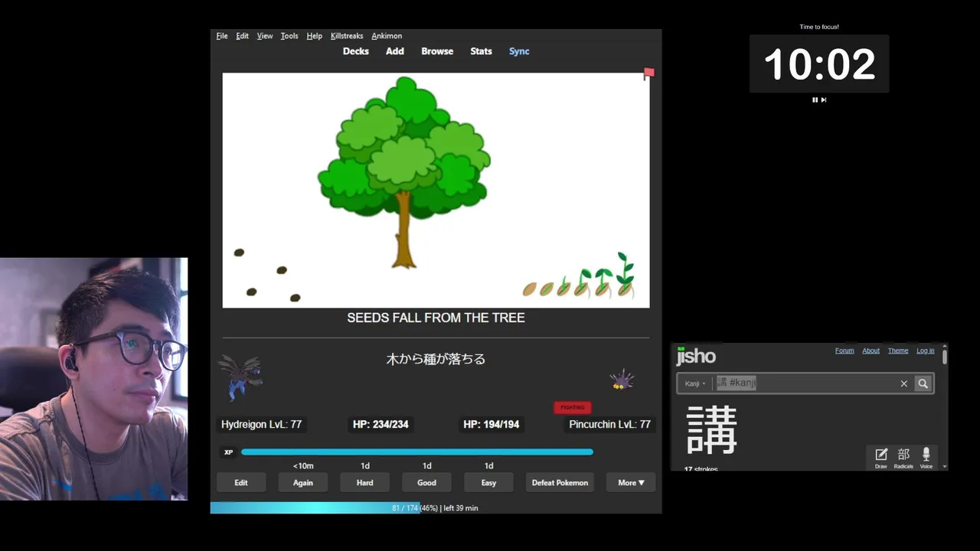
Task: Open the Edit menu in Anki
Action: [x=242, y=36]
